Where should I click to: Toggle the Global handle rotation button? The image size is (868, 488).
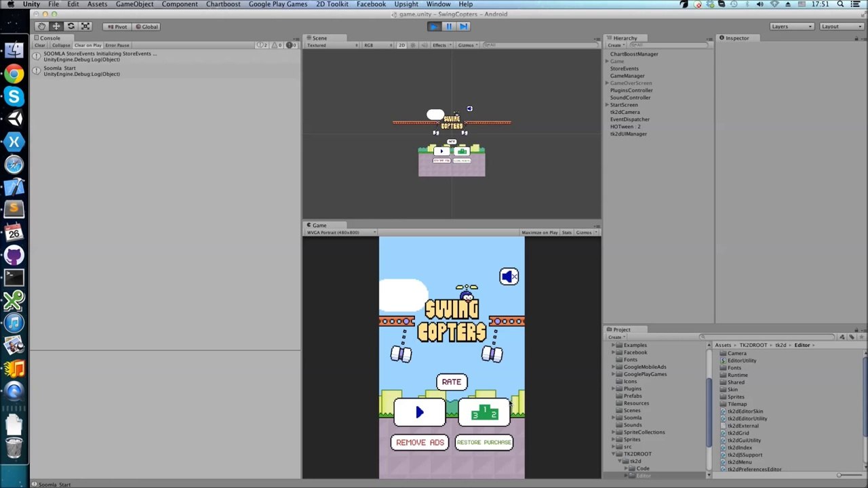point(146,26)
